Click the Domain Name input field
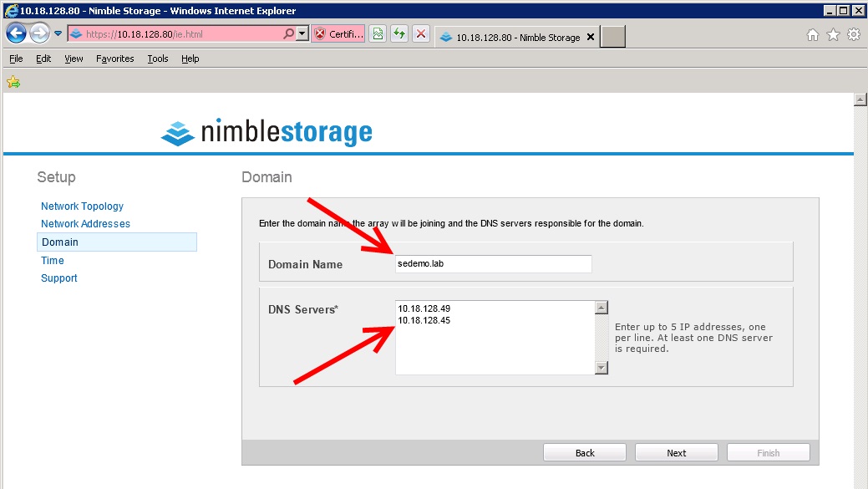868x489 pixels. click(x=493, y=263)
